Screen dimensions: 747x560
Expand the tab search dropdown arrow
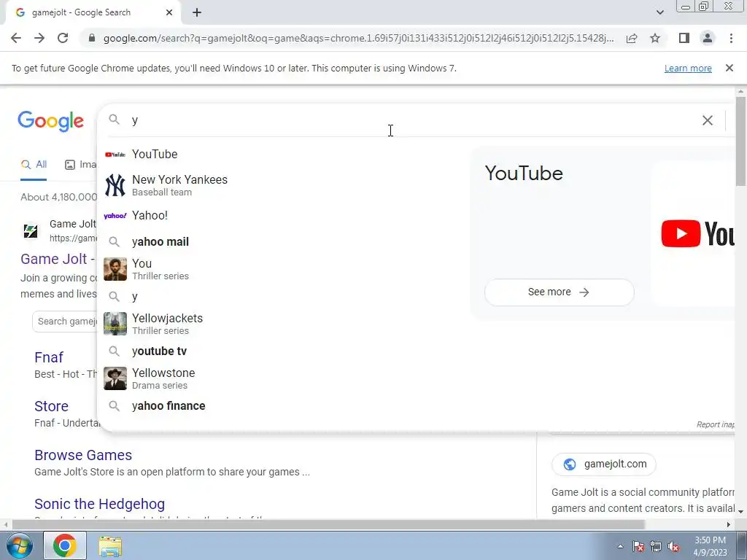(659, 12)
